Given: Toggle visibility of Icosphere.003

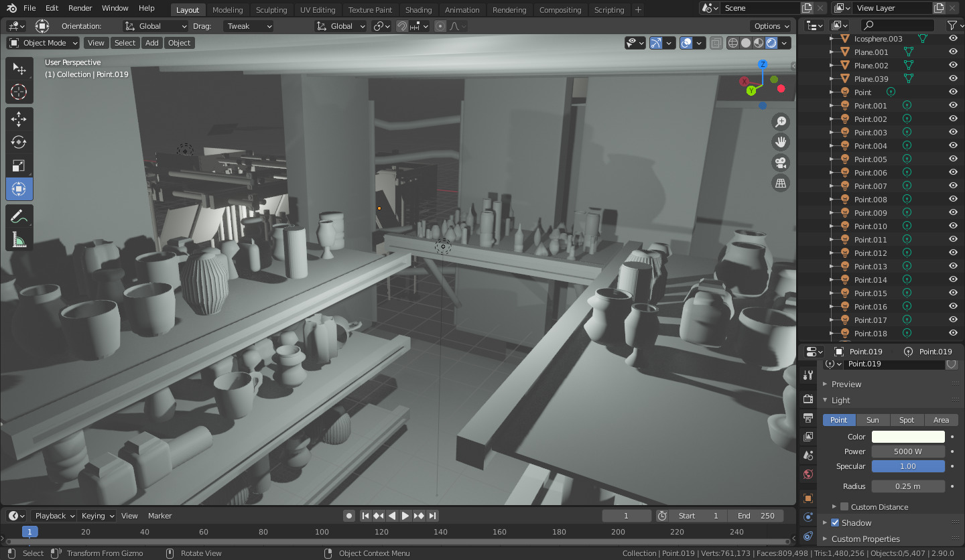Looking at the screenshot, I should [x=953, y=39].
